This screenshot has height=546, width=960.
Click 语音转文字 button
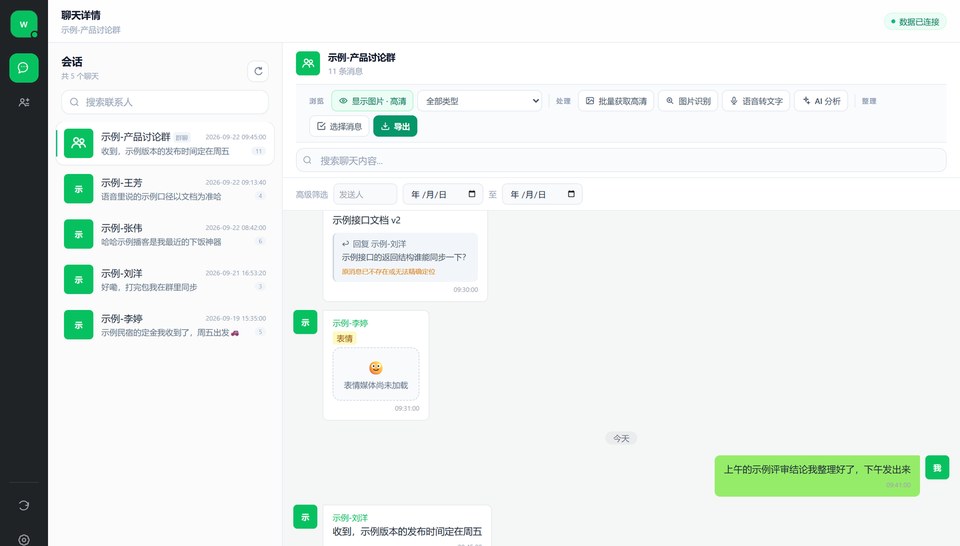click(x=756, y=101)
